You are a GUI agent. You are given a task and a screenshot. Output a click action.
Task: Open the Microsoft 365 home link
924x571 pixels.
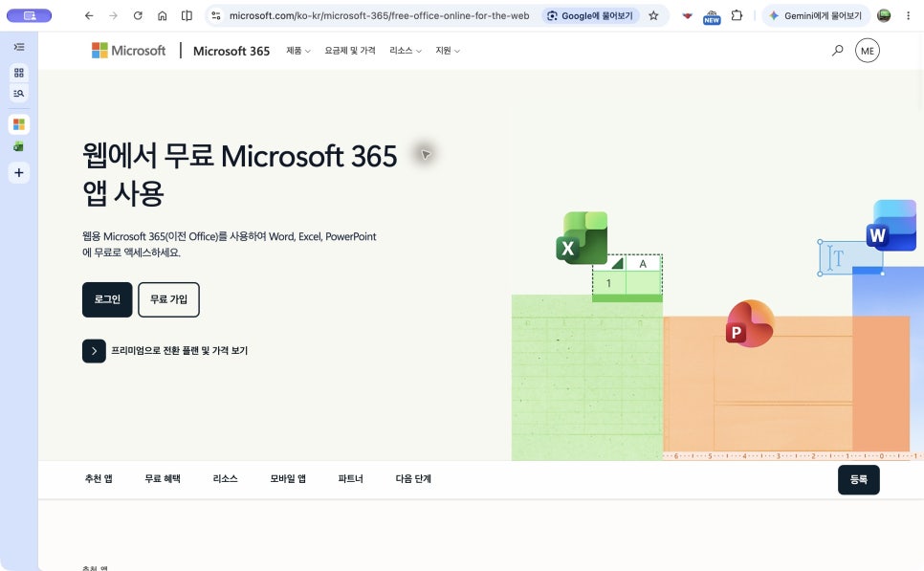[231, 52]
